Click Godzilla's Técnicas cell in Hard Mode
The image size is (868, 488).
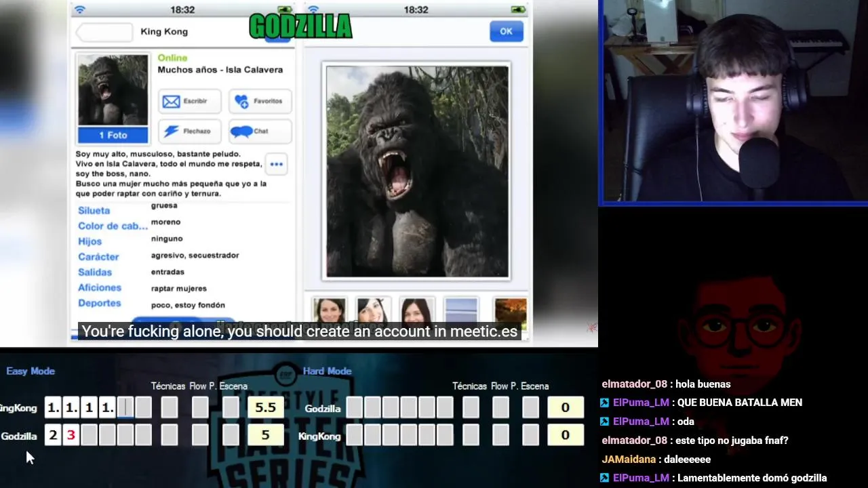[x=470, y=407]
